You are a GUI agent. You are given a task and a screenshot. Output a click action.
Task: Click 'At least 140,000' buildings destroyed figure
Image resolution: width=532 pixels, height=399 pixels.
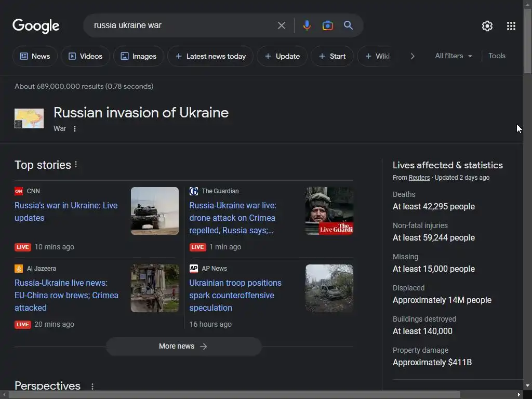pos(422,331)
